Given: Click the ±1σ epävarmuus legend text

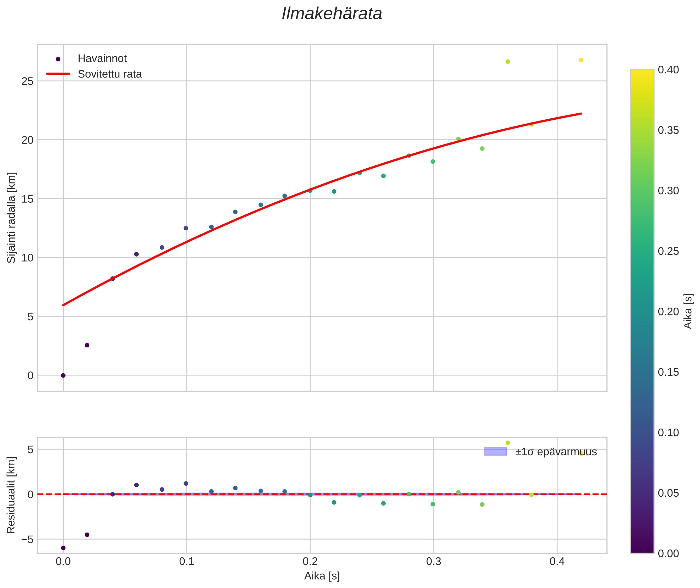Looking at the screenshot, I should pyautogui.click(x=556, y=452).
